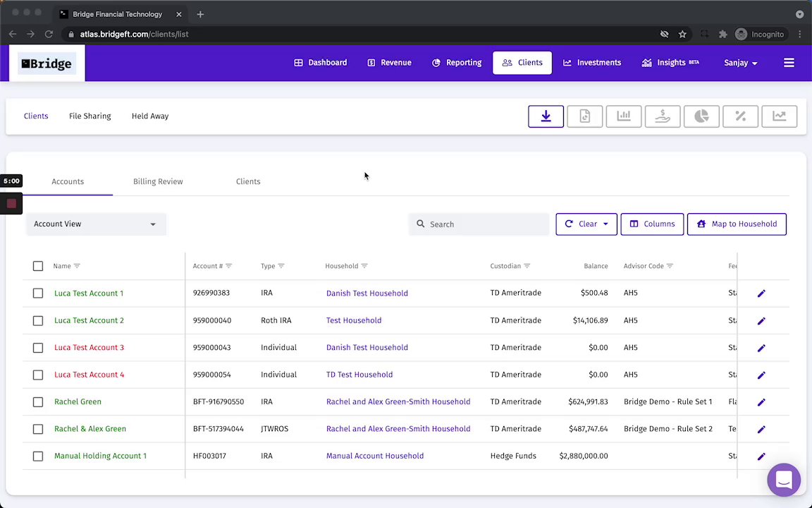Edit Luca Test Account 3 pencil icon

(761, 348)
